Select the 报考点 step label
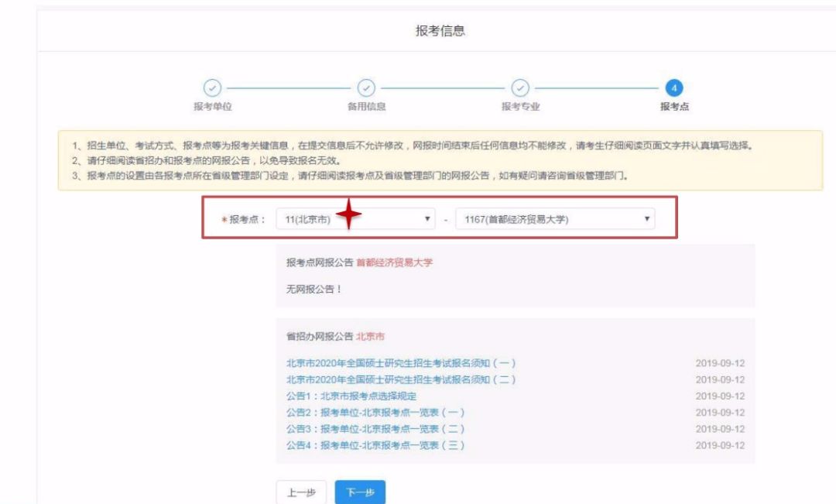The height and width of the screenshot is (504, 836). pos(674,107)
